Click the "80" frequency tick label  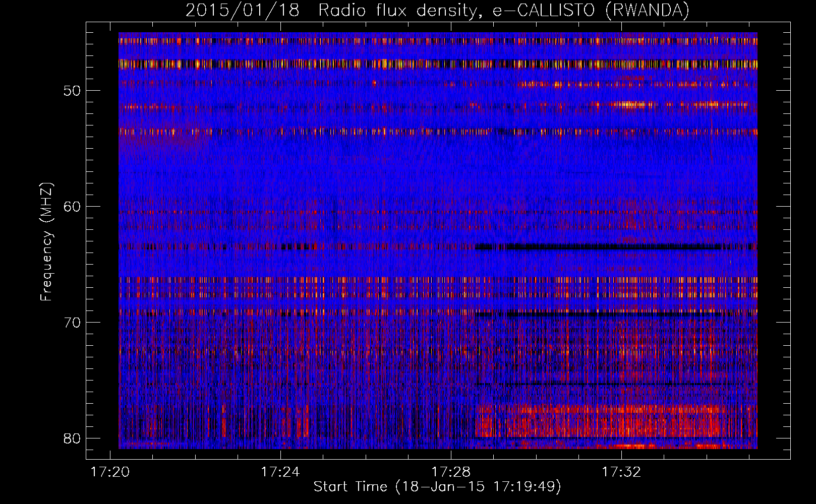coord(72,438)
